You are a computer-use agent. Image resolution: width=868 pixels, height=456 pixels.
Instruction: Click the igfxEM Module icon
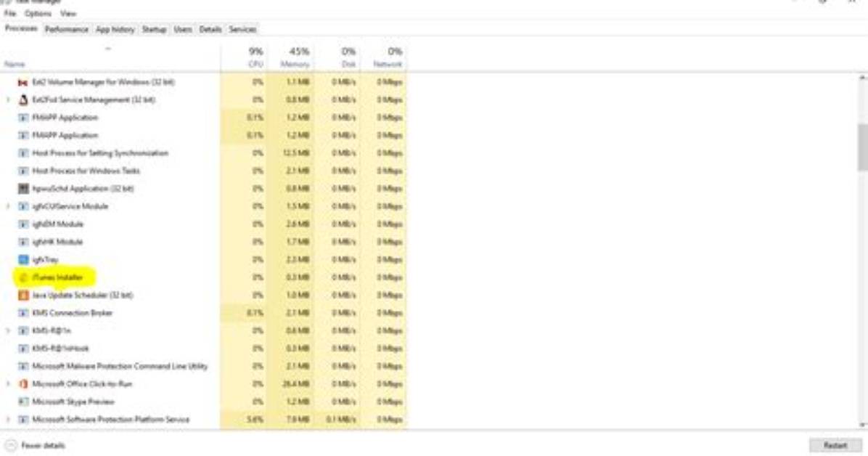[x=22, y=224]
